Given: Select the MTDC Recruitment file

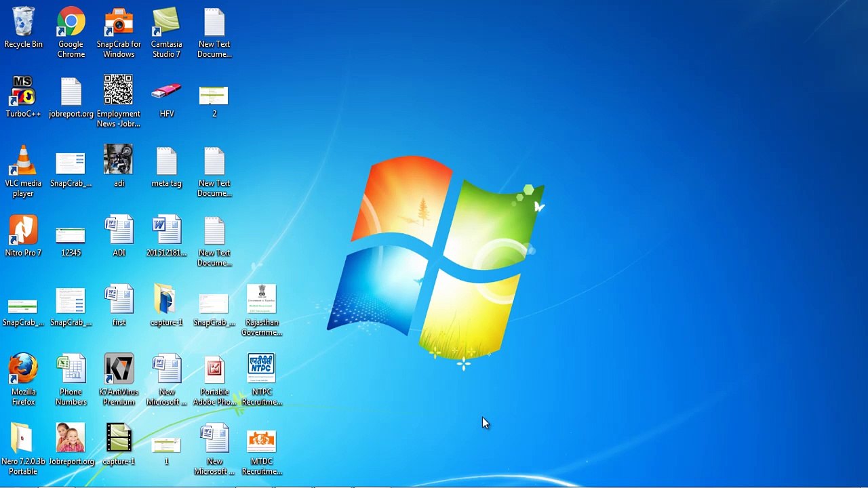Looking at the screenshot, I should [x=262, y=453].
